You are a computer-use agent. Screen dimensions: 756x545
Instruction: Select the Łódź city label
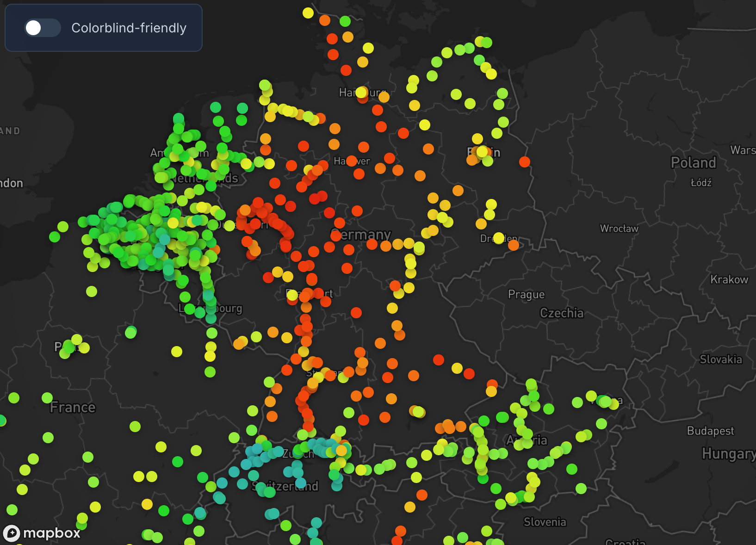701,183
